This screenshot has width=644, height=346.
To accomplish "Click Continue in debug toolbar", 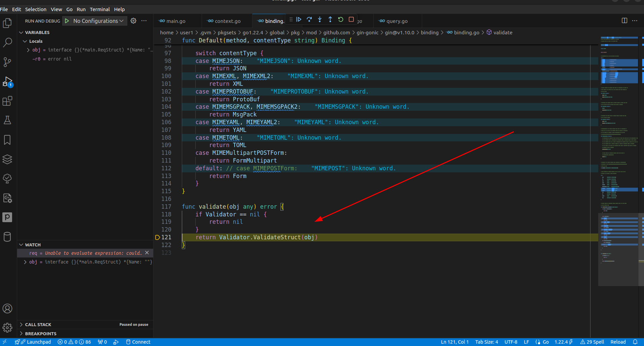I will (x=299, y=20).
